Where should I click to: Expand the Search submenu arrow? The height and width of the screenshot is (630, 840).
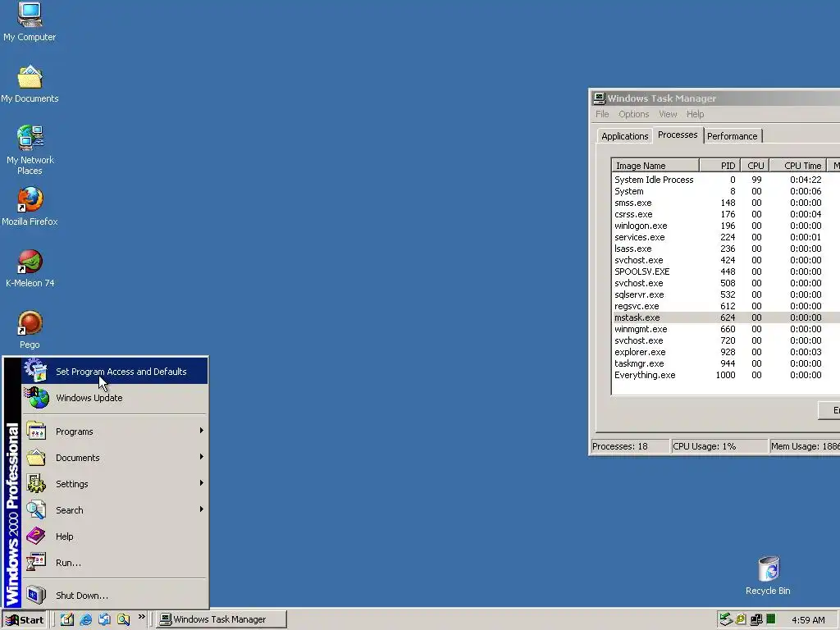tap(202, 509)
